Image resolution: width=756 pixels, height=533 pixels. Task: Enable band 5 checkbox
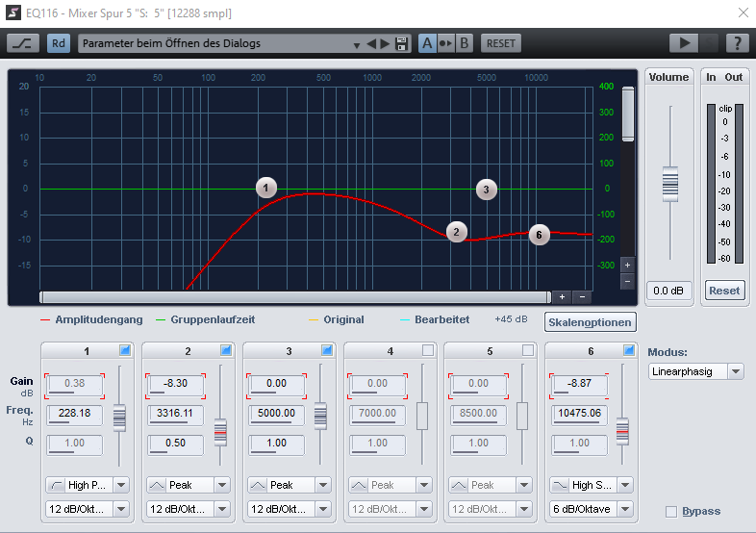point(528,350)
